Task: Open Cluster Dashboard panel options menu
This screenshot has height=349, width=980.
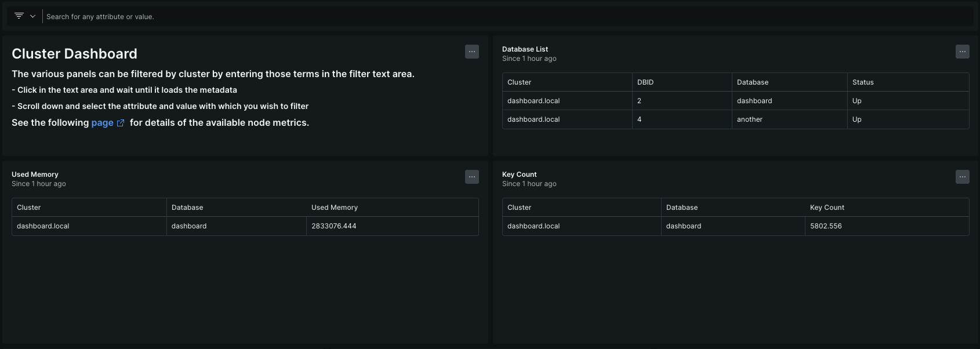Action: [x=472, y=52]
